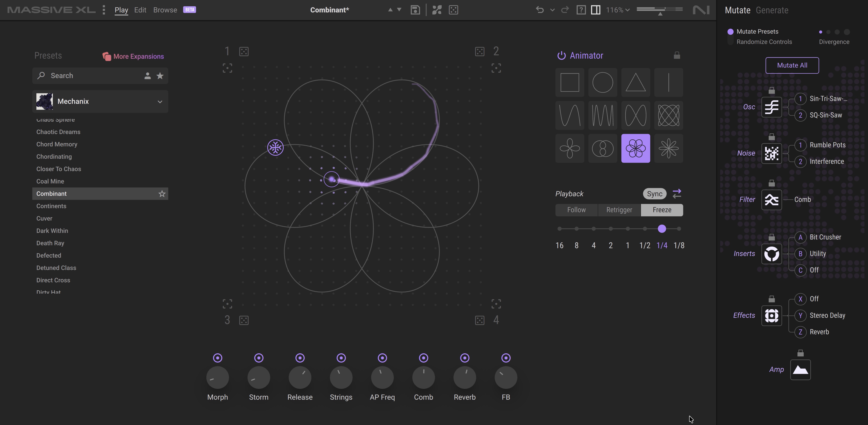Viewport: 868px width, 425px height.
Task: Randomize corner 1 with dice icon
Action: (x=244, y=51)
